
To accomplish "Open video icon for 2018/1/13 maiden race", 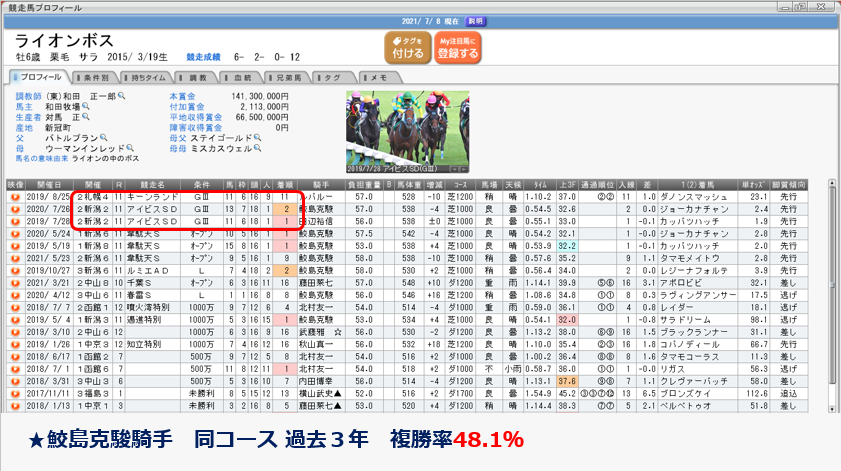I will coord(15,406).
